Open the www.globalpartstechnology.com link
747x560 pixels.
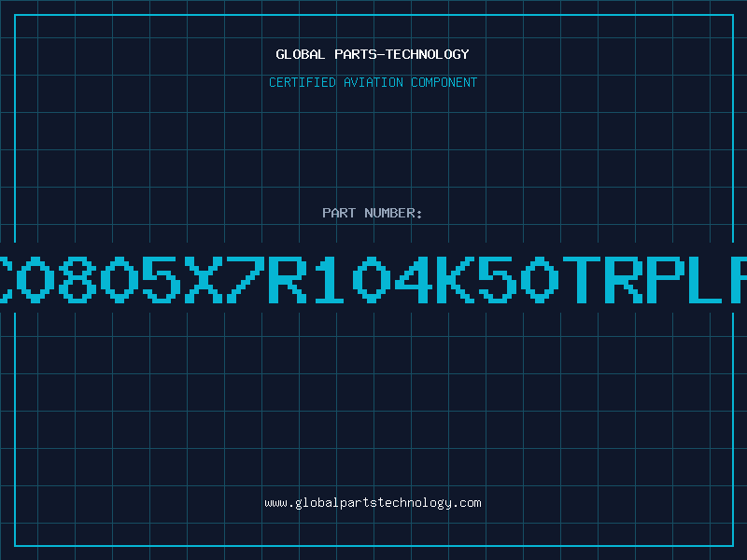[x=373, y=503]
